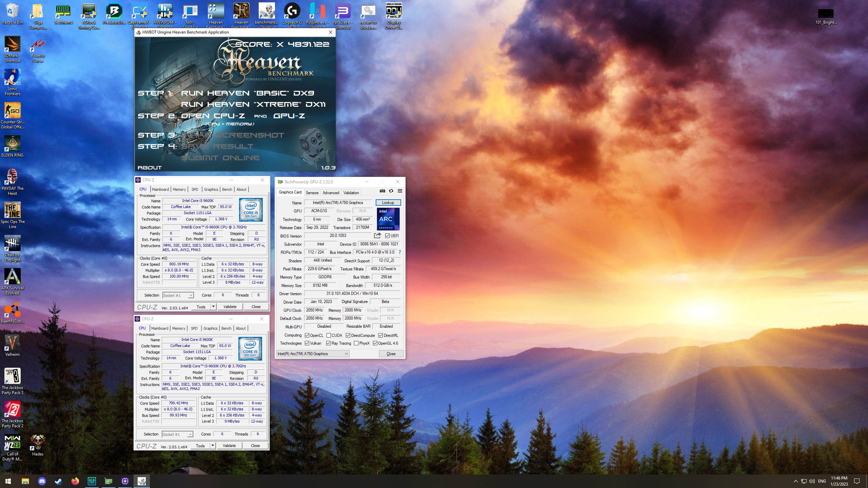
Task: Click Validate button in upper CPU-Z
Action: [x=230, y=307]
